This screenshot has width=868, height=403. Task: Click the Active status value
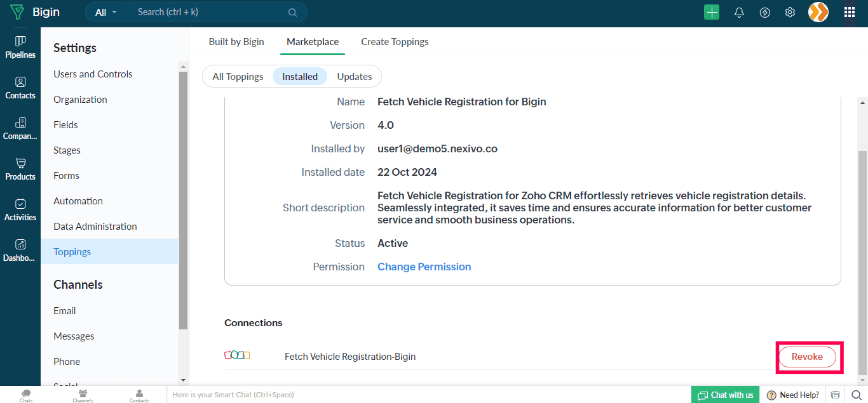point(393,243)
